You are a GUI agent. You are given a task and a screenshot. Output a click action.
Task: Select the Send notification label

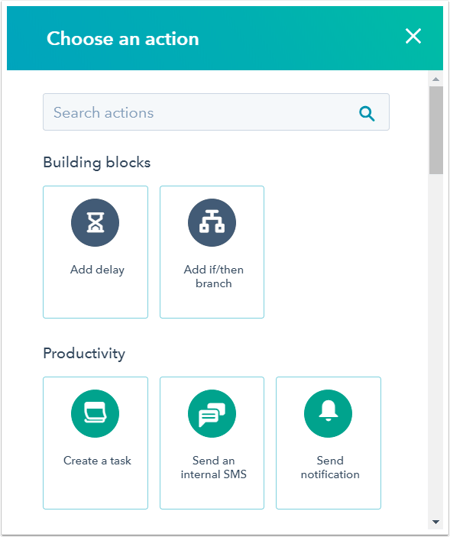pyautogui.click(x=330, y=467)
